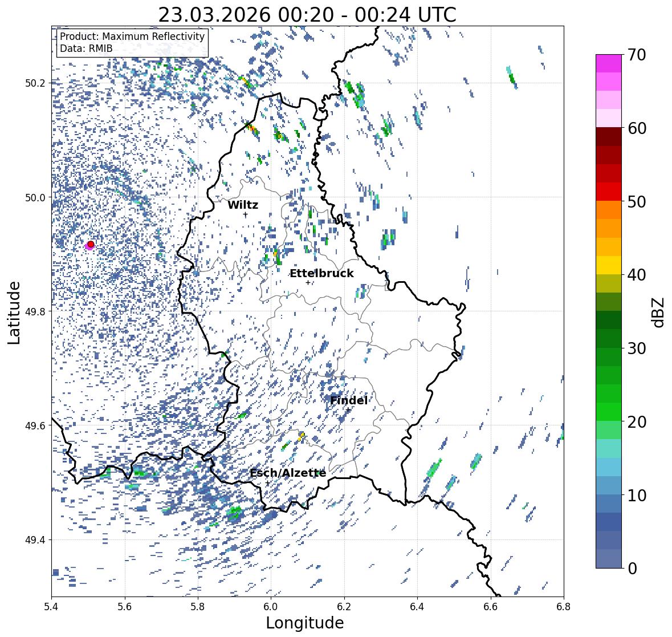Click the Latitude axis label
The width and height of the screenshot is (672, 637).
tap(14, 313)
